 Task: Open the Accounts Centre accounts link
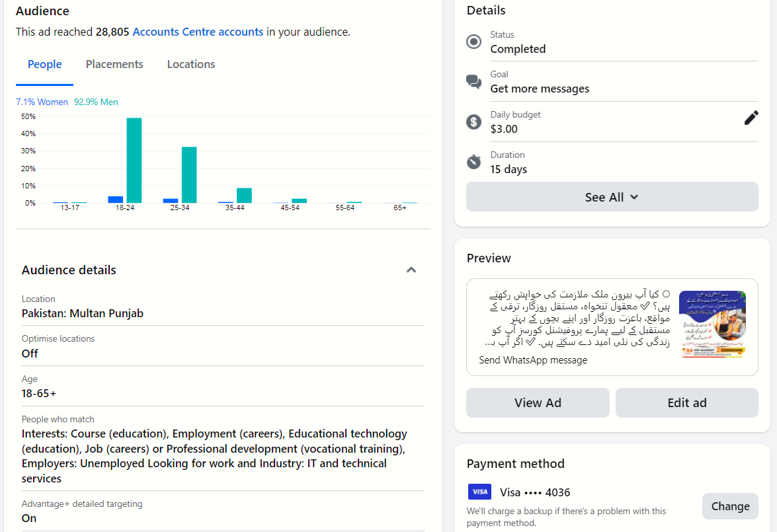pyautogui.click(x=198, y=32)
